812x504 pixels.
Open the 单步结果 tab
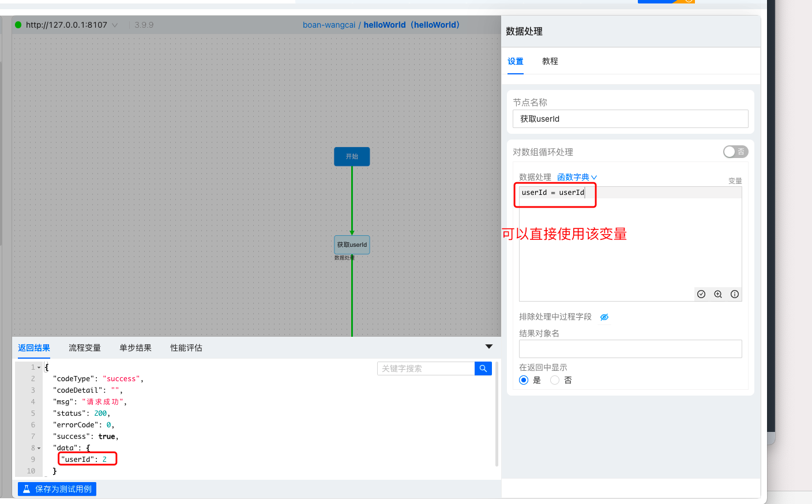(136, 348)
